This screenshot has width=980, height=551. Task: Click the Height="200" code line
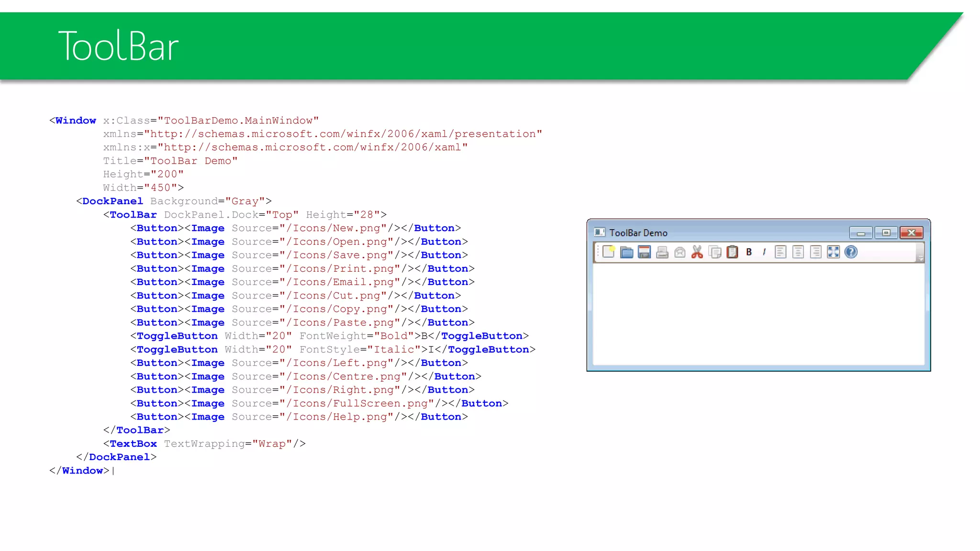coord(144,174)
